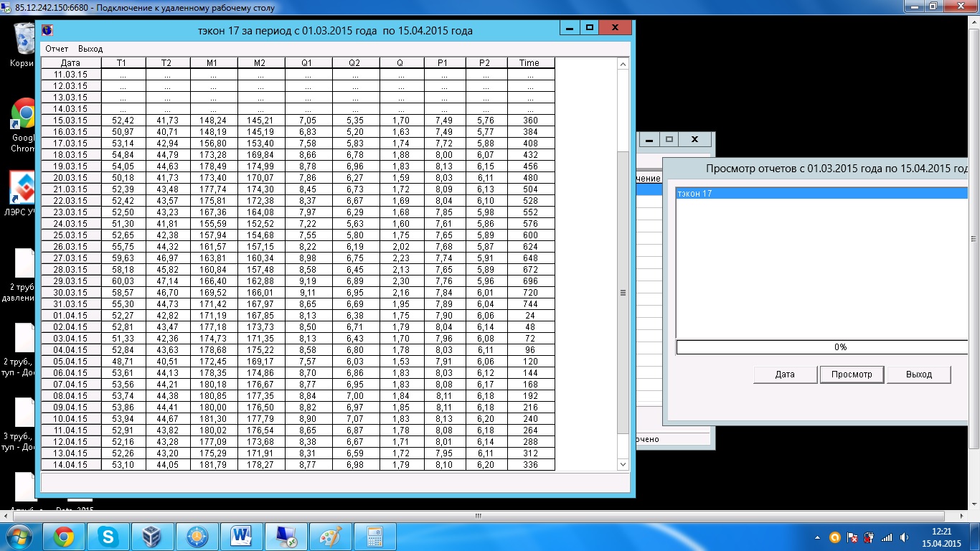Open Chrome from the taskbar
Image resolution: width=980 pixels, height=551 pixels.
click(64, 537)
